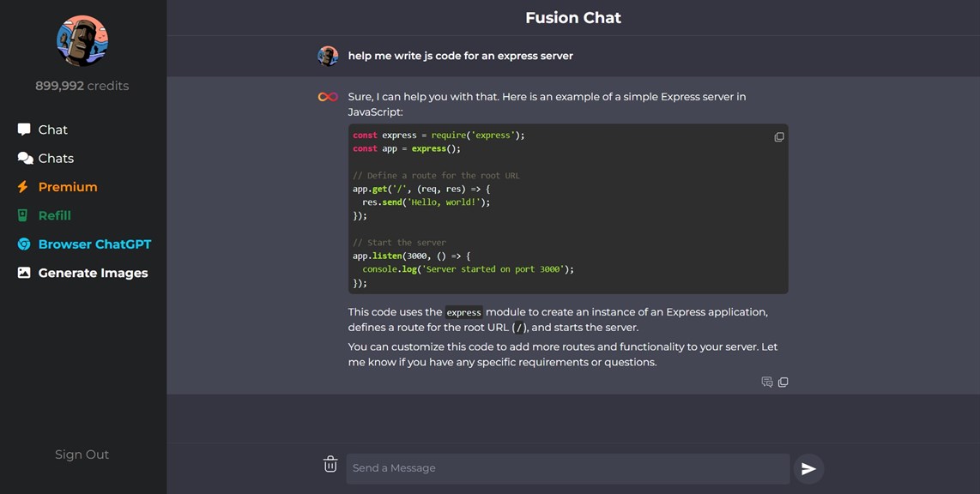Viewport: 980px width, 494px height.
Task: Click the profile avatar in the sidebar
Action: click(82, 41)
